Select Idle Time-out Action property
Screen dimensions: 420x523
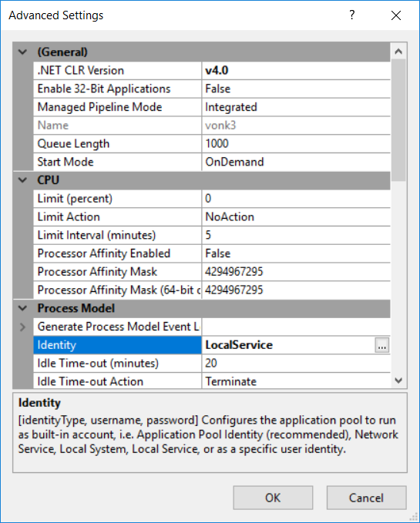[117, 381]
